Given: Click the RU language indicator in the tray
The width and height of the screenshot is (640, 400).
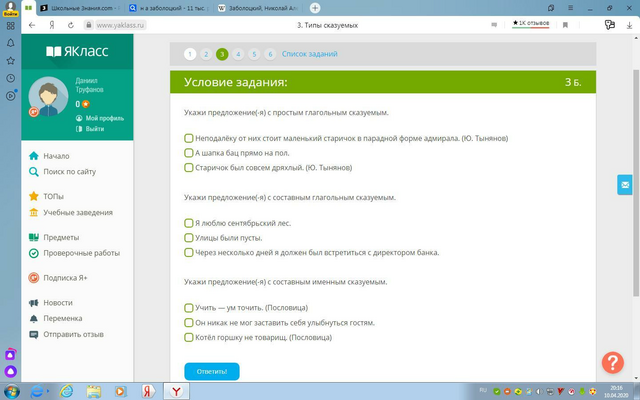Looking at the screenshot, I should 483,391.
